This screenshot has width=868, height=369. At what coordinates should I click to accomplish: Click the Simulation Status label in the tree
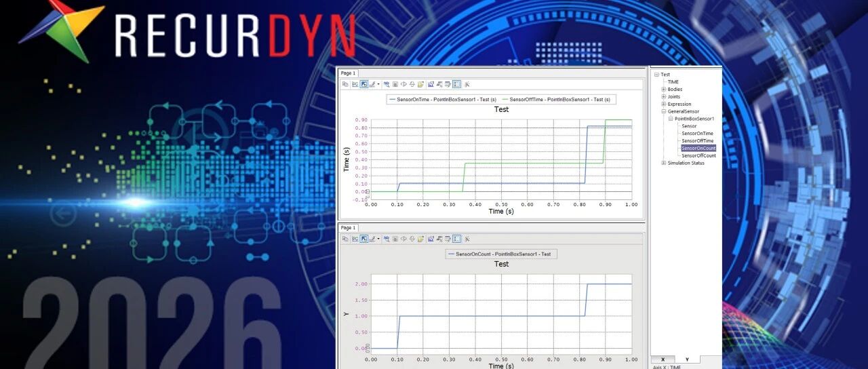(686, 163)
